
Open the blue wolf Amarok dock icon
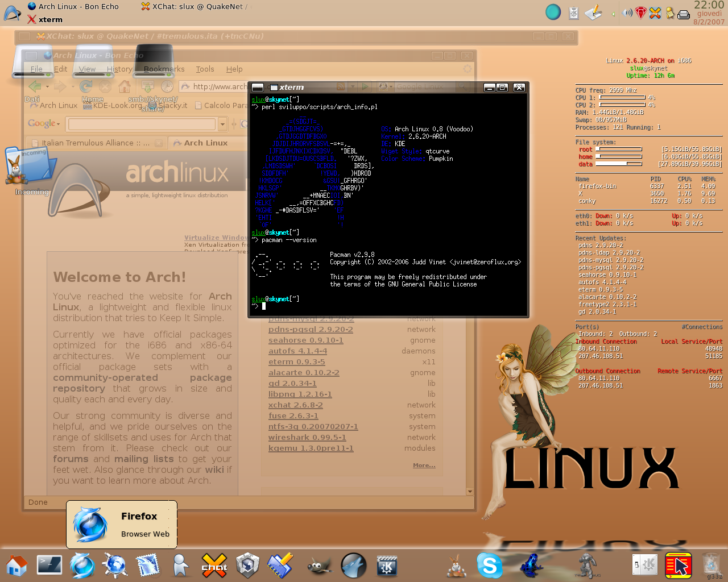(x=353, y=566)
